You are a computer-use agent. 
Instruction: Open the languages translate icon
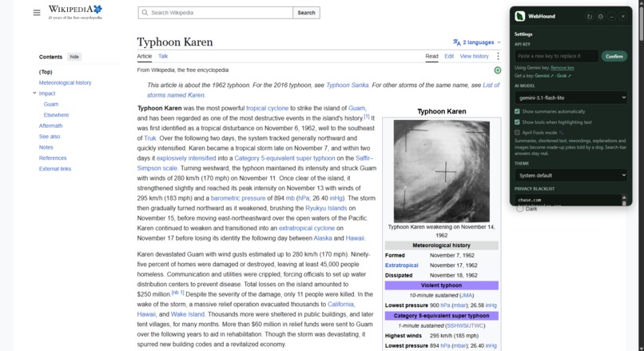(456, 42)
